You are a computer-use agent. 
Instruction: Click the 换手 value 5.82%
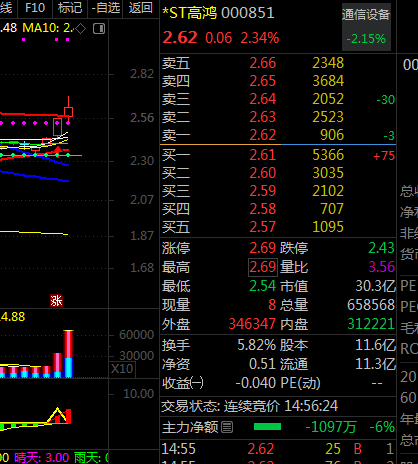[x=257, y=345]
